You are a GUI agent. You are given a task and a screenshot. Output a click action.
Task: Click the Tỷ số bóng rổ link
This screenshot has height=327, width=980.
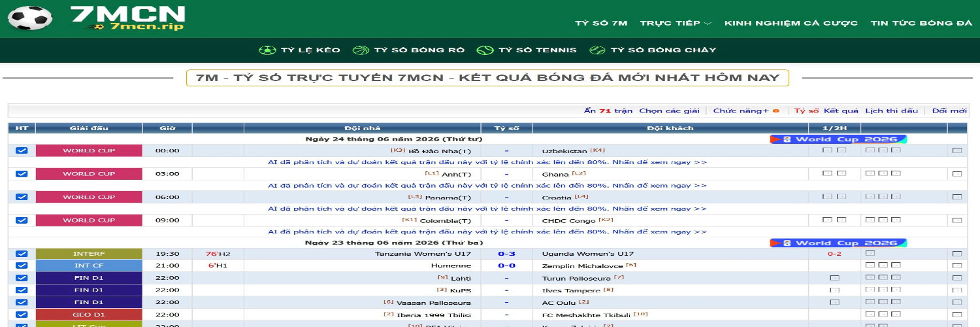[x=419, y=50]
